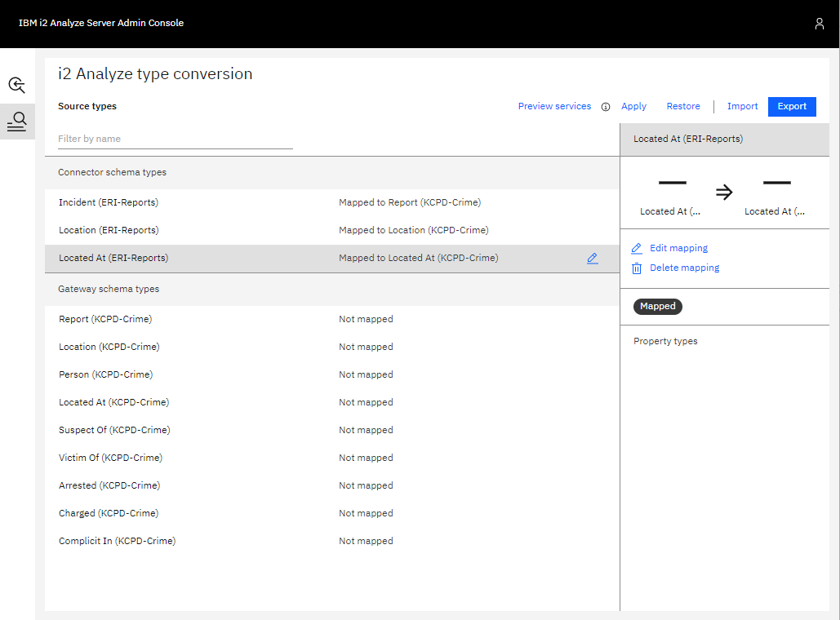Screen dimensions: 840x620
Task: Click the arrow icon between mapped entities
Action: 724,193
